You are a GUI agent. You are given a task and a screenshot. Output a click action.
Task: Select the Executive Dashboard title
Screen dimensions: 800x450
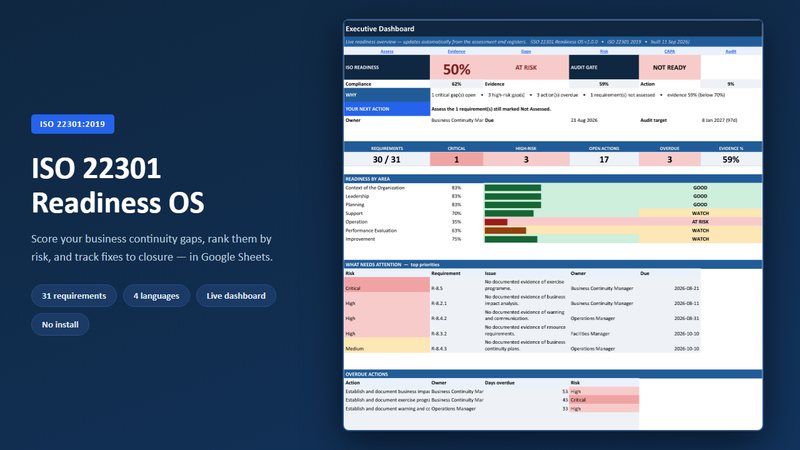[x=380, y=29]
